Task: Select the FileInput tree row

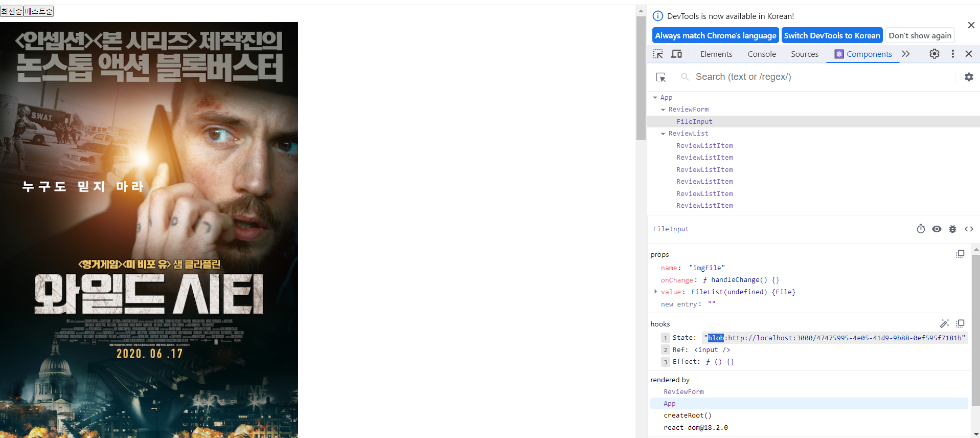Action: pos(813,121)
